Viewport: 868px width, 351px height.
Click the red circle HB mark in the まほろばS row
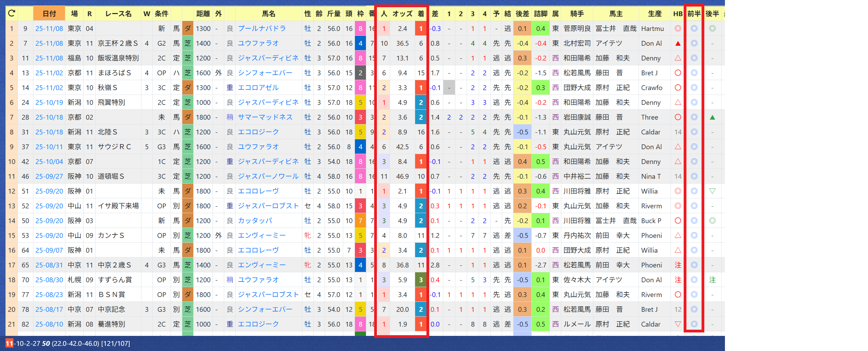click(677, 73)
